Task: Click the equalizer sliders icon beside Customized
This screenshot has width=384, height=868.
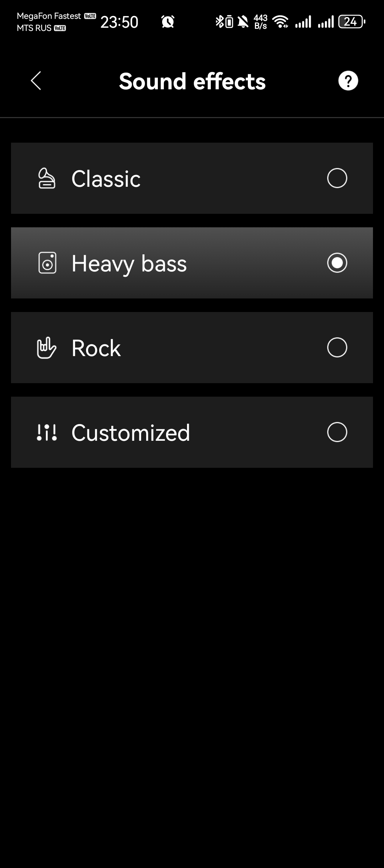Action: coord(47,432)
